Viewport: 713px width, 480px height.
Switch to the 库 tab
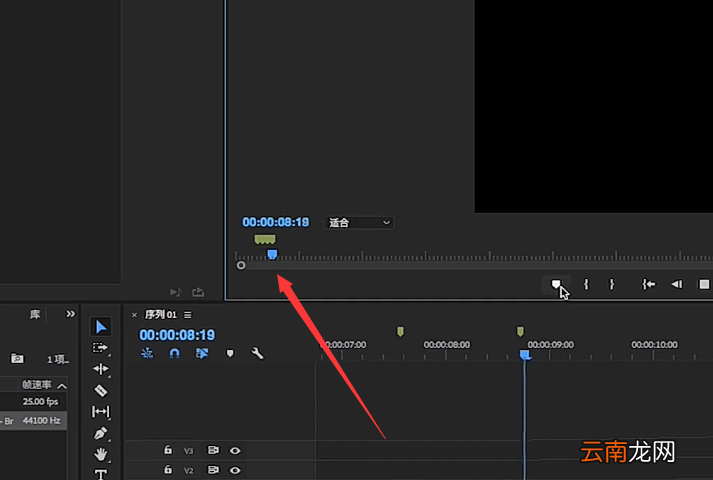point(35,314)
